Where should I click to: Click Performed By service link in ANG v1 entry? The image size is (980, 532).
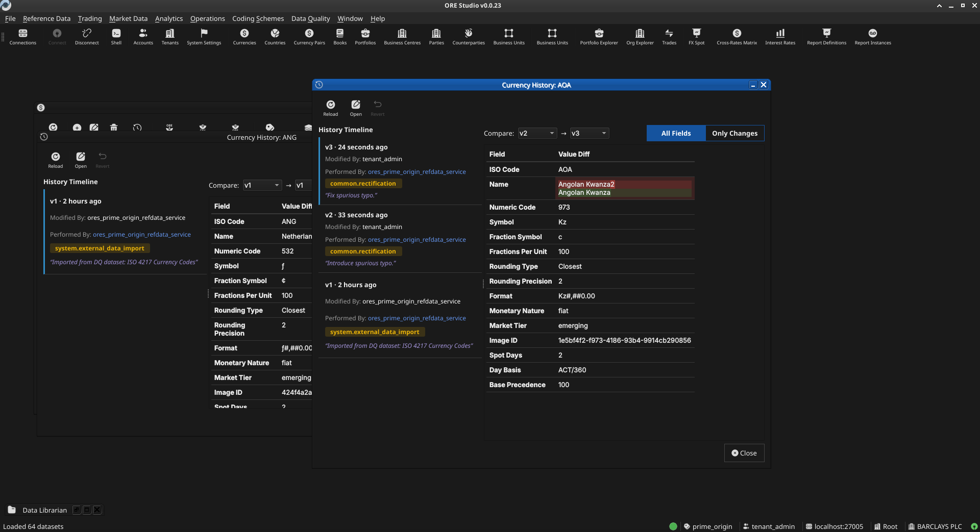[142, 235]
